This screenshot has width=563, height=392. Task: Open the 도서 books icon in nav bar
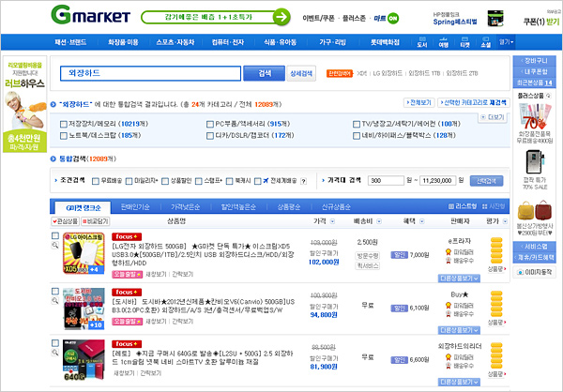click(x=422, y=42)
